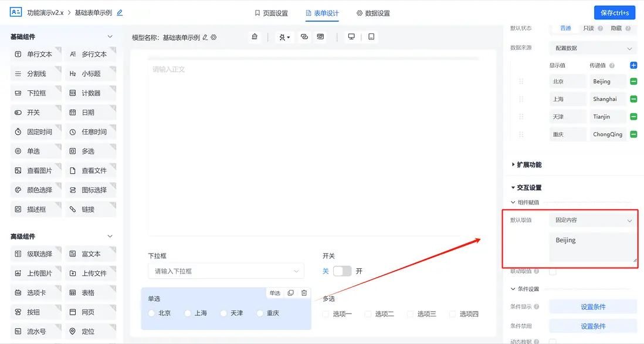The height and width of the screenshot is (344, 644).
Task: Switch to desktop preview mode
Action: coord(351,36)
